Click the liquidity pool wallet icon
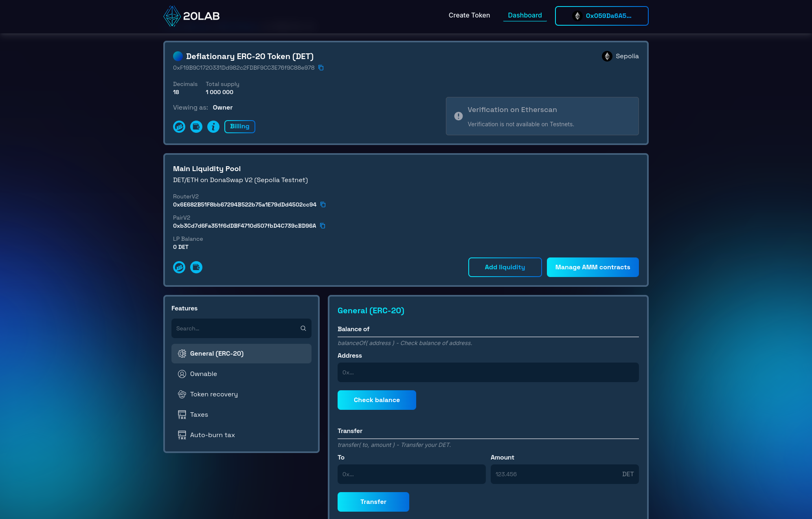 coord(196,267)
